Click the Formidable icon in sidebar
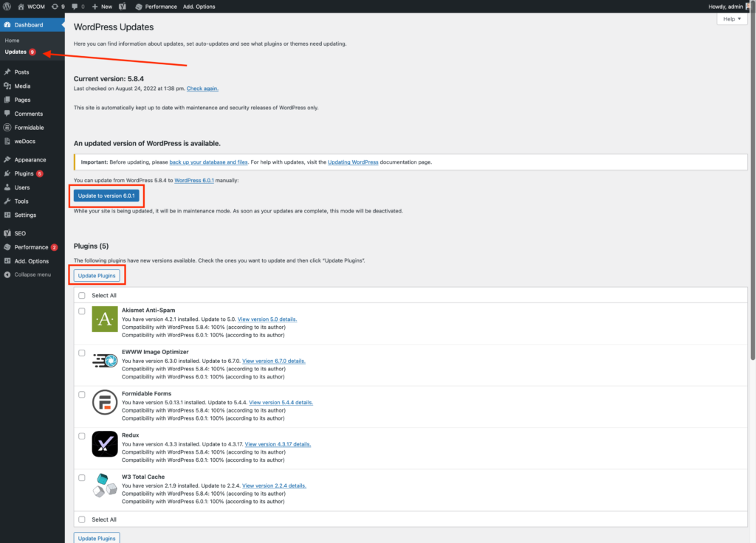The width and height of the screenshot is (756, 543). click(7, 127)
